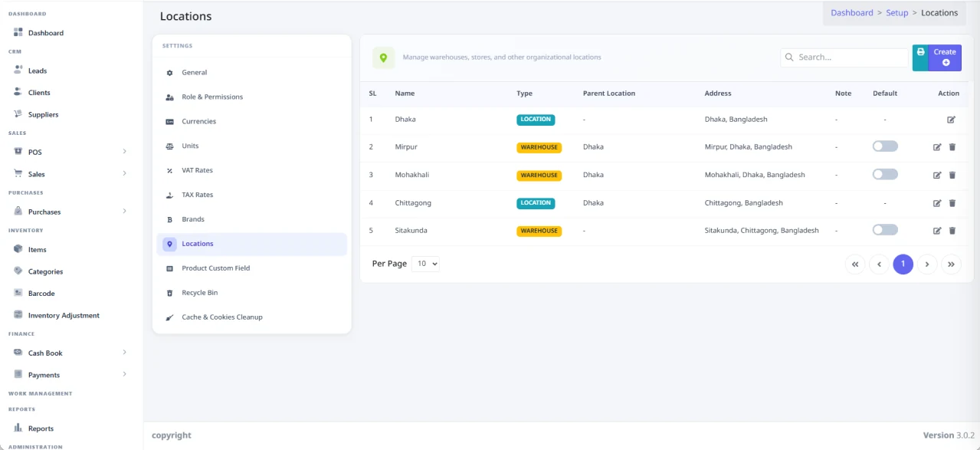Click the Suppliers cart icon
980x450 pixels.
click(x=18, y=113)
